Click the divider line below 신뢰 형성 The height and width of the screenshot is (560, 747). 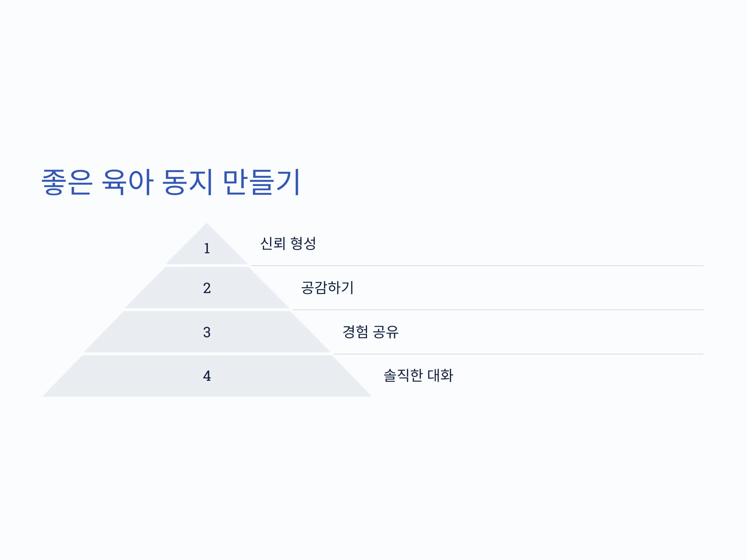coord(477,266)
